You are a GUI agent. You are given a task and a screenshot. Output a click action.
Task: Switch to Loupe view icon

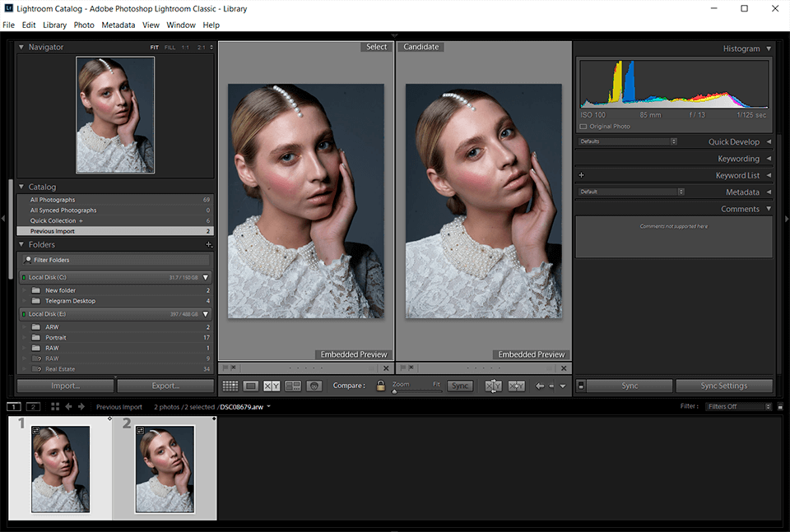tap(251, 386)
